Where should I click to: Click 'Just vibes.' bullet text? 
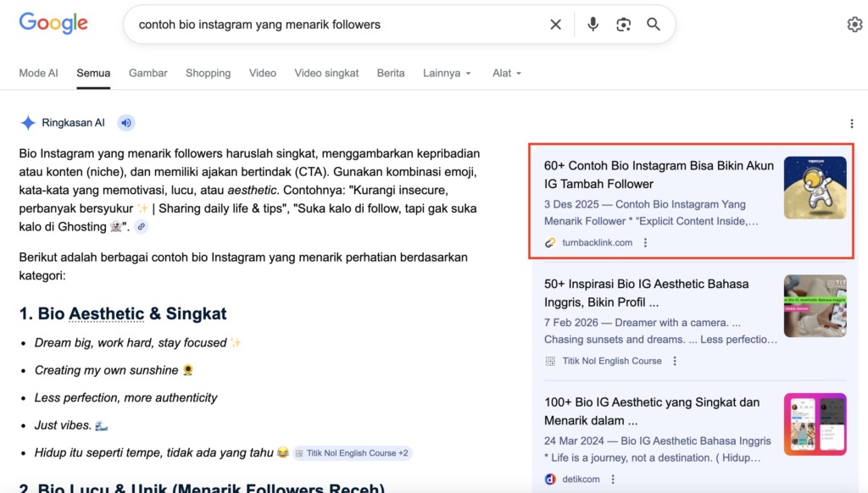point(63,425)
